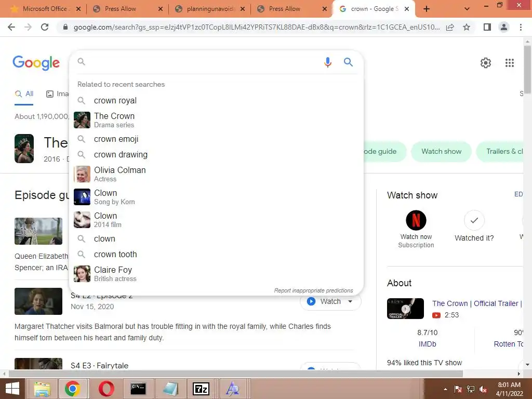Select the Images search tab
This screenshot has height=399, width=532.
(x=57, y=94)
